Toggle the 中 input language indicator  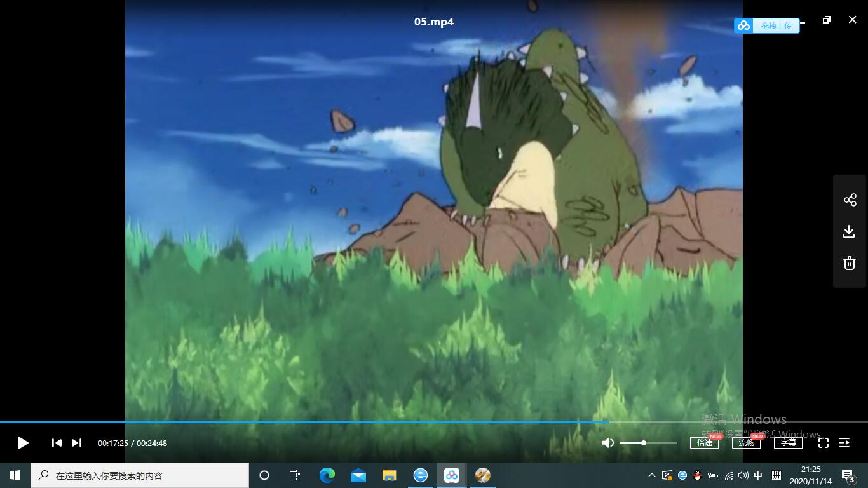pos(758,475)
